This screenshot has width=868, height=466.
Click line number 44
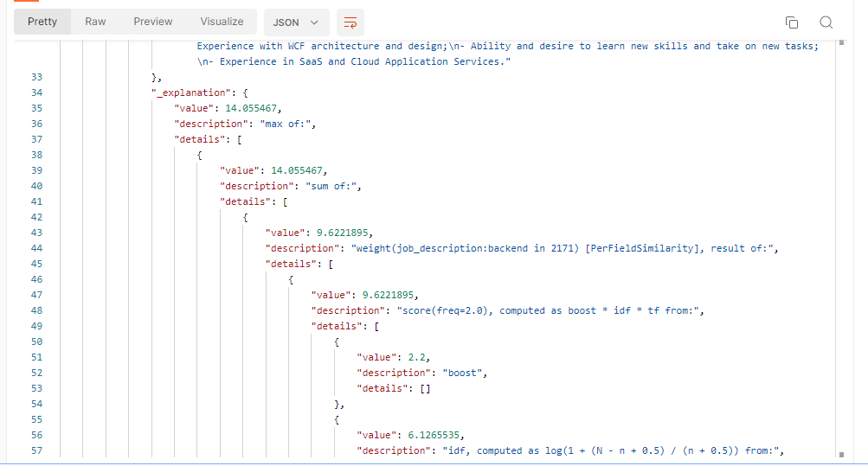pos(36,248)
